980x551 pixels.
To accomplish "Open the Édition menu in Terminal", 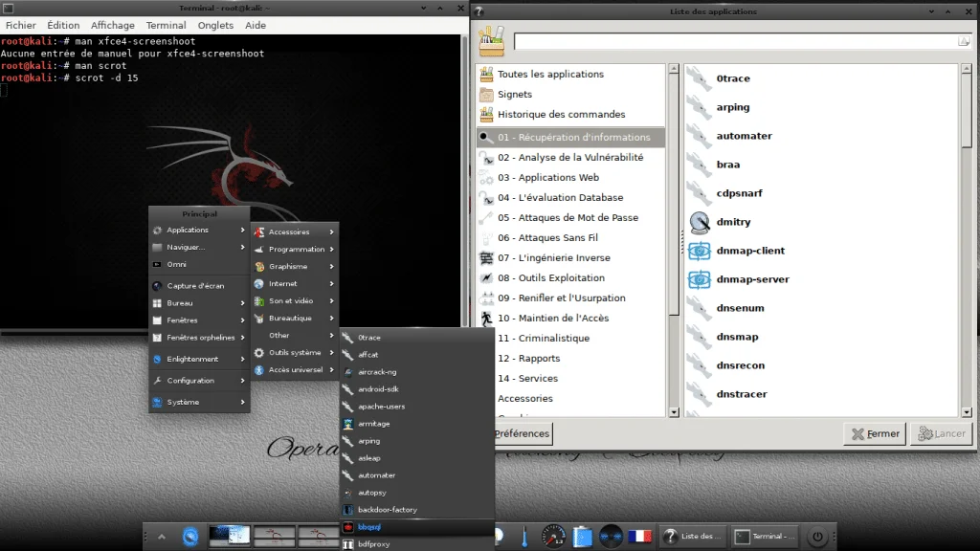I will pyautogui.click(x=63, y=26).
